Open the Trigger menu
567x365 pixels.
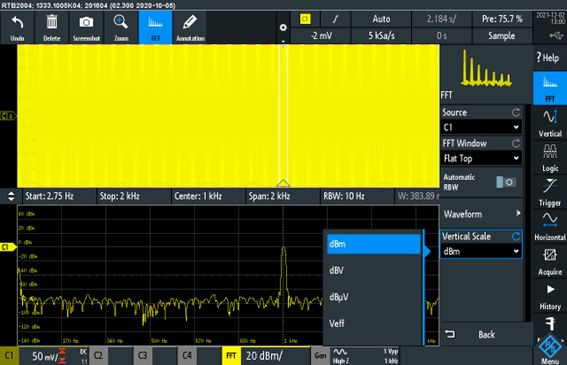tap(550, 192)
